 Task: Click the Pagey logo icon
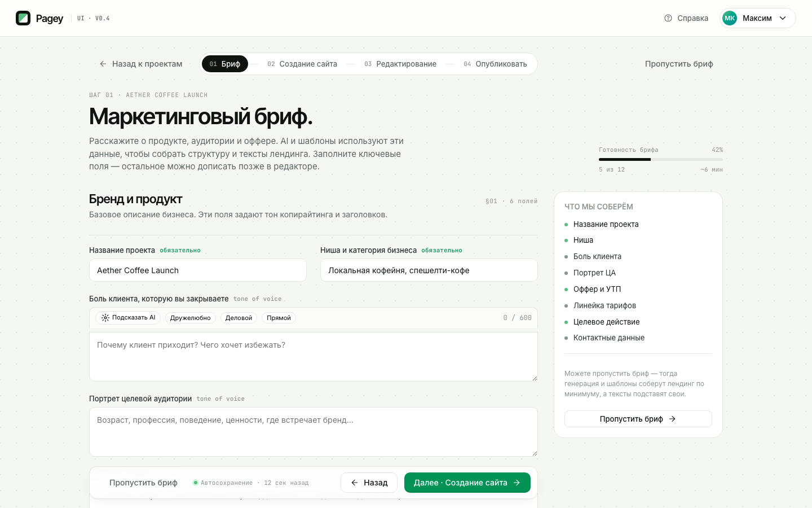click(23, 18)
